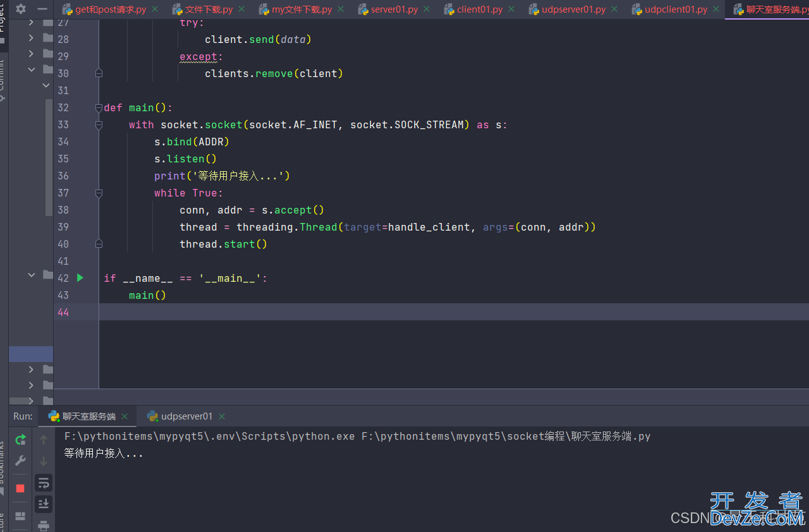Click the down stack trace arrow

(x=44, y=461)
